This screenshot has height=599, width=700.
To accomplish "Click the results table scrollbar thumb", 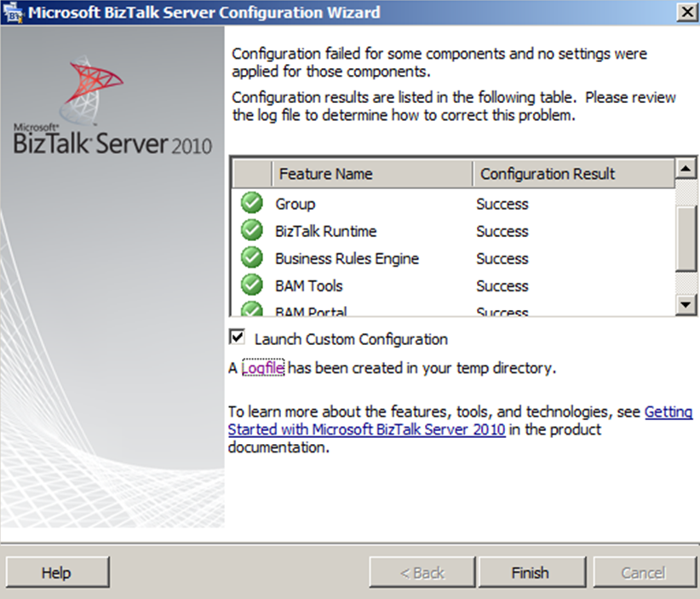I will [x=686, y=237].
